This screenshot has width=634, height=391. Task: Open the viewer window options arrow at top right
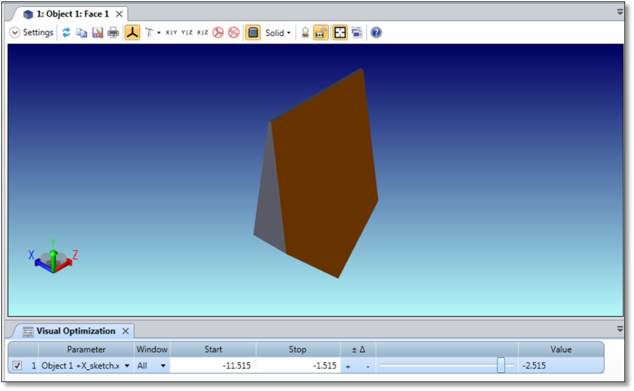(x=620, y=12)
